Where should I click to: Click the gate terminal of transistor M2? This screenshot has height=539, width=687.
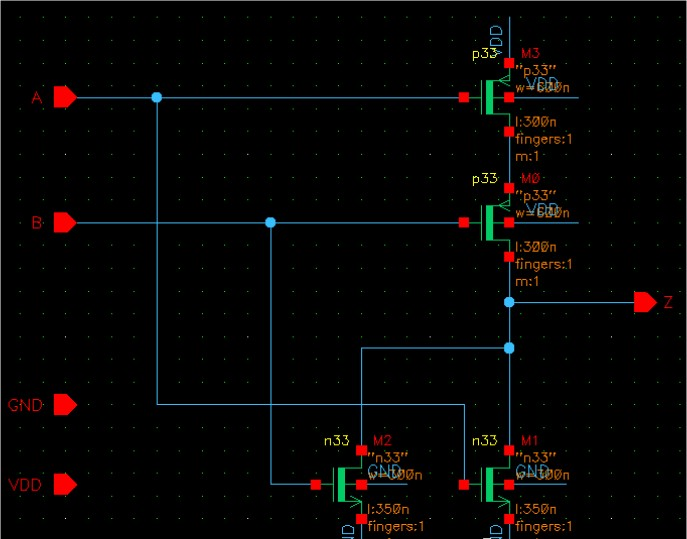pos(316,485)
